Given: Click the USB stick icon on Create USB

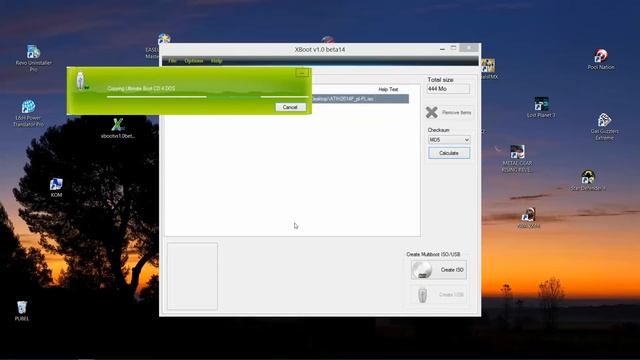Looking at the screenshot, I should (x=423, y=295).
